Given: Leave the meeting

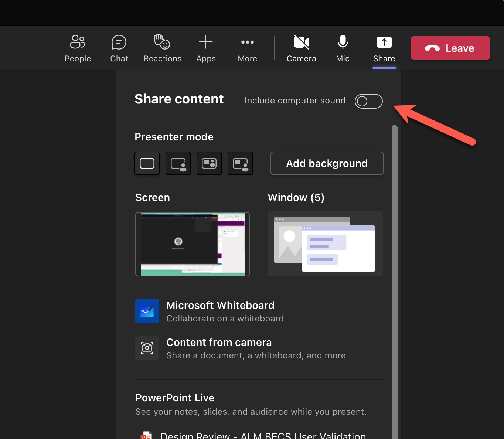Looking at the screenshot, I should coord(450,48).
